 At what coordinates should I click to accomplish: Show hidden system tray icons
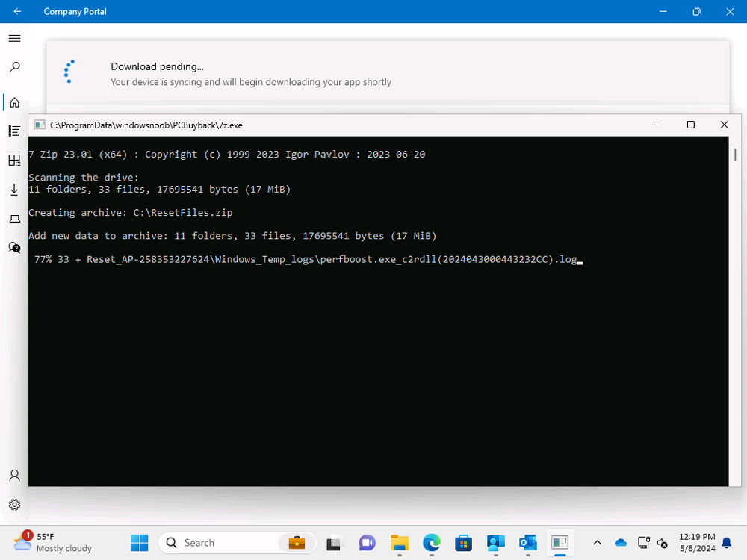[x=598, y=542]
